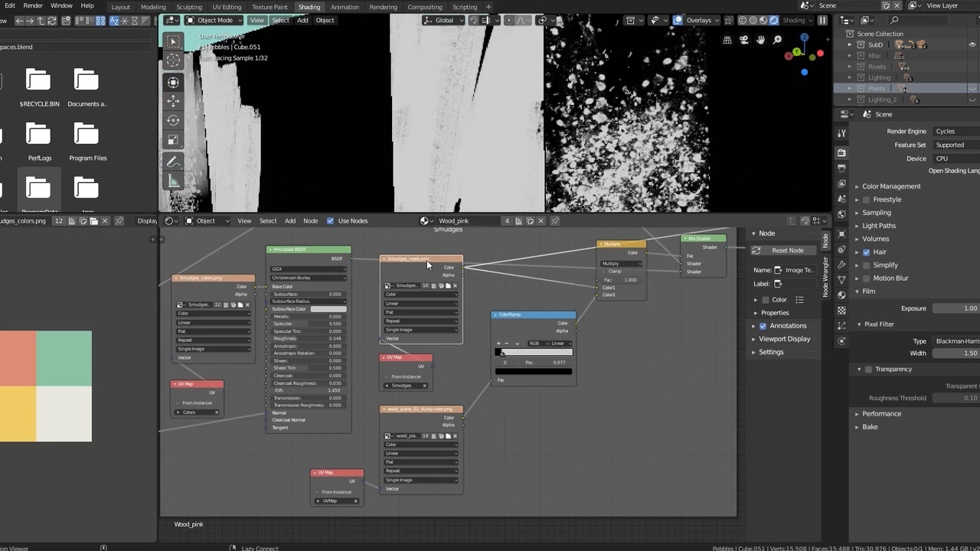Pick the Annotate pencil tool

[x=173, y=161]
